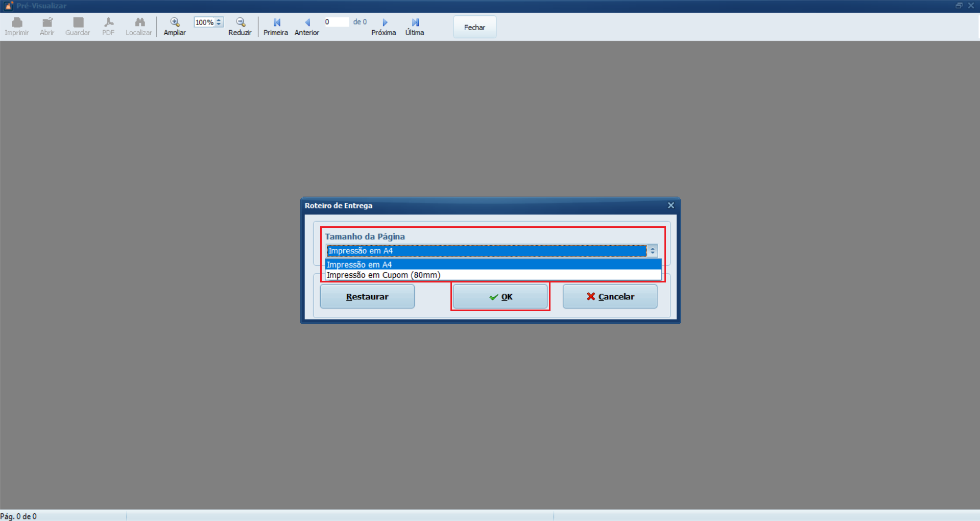Screen dimensions: 980x521
Task: Go to Primeira page
Action: click(x=276, y=22)
